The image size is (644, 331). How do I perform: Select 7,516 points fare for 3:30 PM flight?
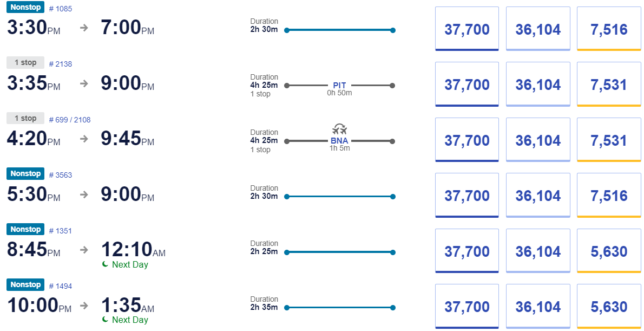click(x=609, y=29)
